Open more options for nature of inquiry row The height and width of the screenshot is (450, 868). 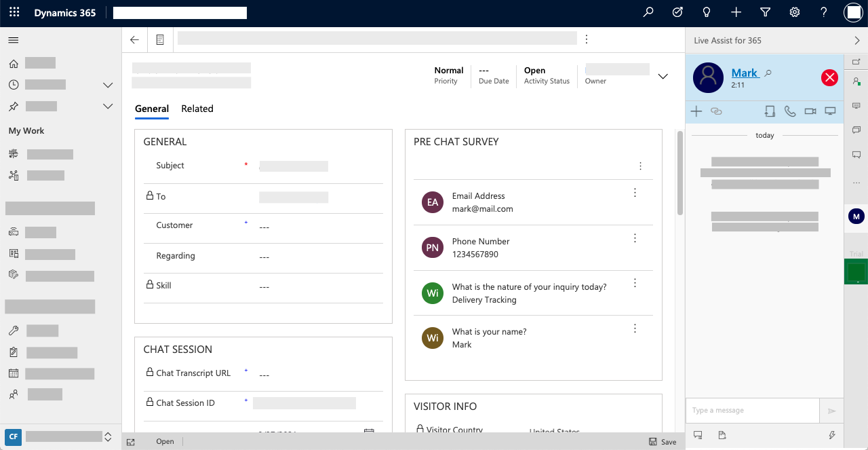(635, 283)
